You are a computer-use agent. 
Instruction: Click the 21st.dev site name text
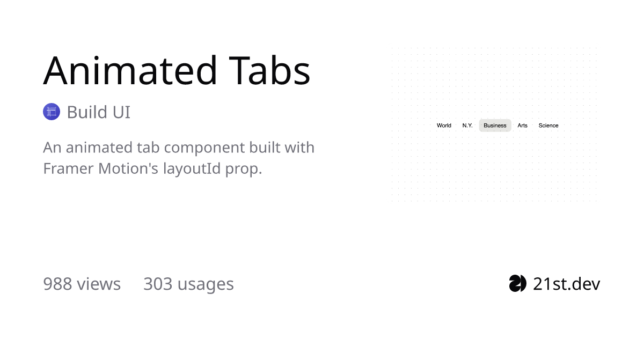(x=566, y=283)
